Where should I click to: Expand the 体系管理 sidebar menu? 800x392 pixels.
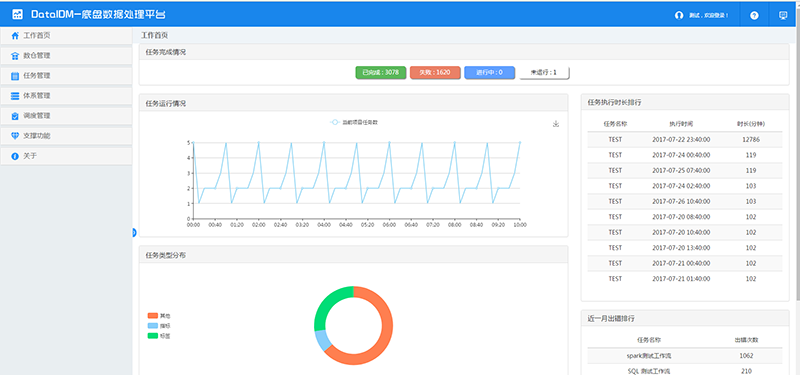pyautogui.click(x=66, y=95)
